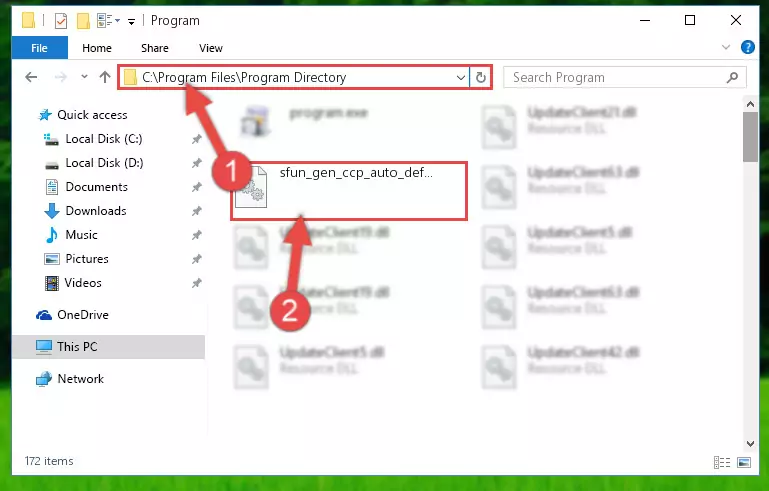Click the pin icon beside Local Disk (D:)
Viewport: 769px width, 491px height.
click(197, 163)
